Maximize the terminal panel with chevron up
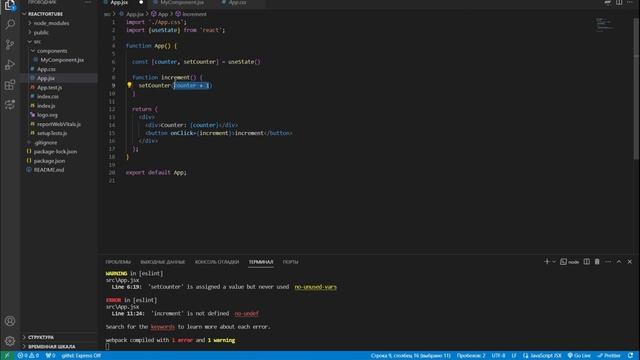Viewport: 640px width, 360px height. pyautogui.click(x=619, y=262)
